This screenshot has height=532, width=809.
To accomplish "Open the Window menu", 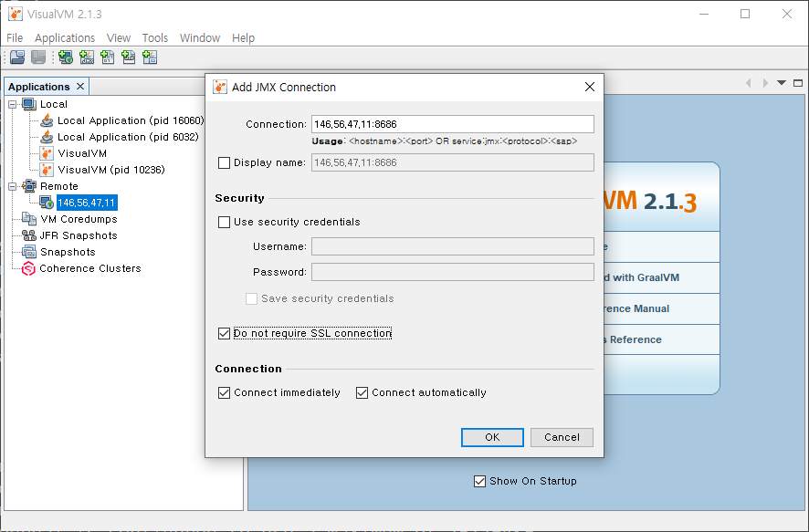I will click(200, 38).
